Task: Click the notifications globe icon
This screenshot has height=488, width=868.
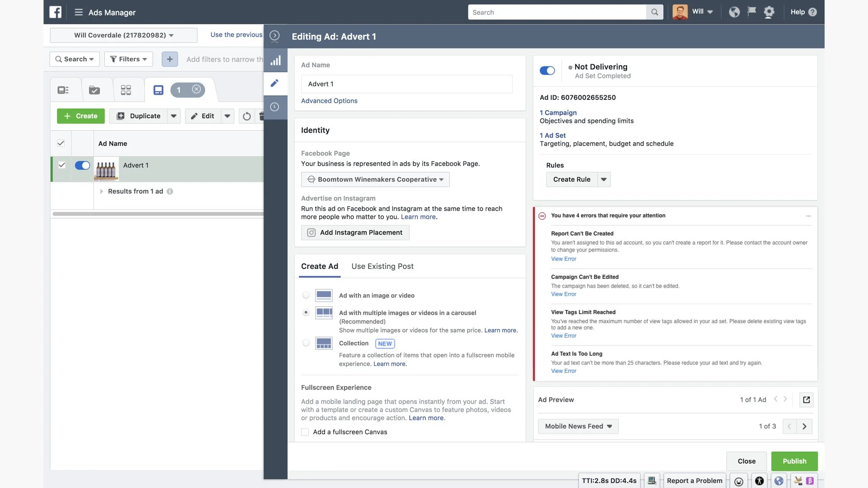Action: pyautogui.click(x=734, y=12)
